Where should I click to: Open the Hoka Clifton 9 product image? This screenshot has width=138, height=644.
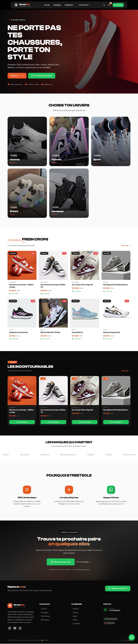tap(85, 313)
